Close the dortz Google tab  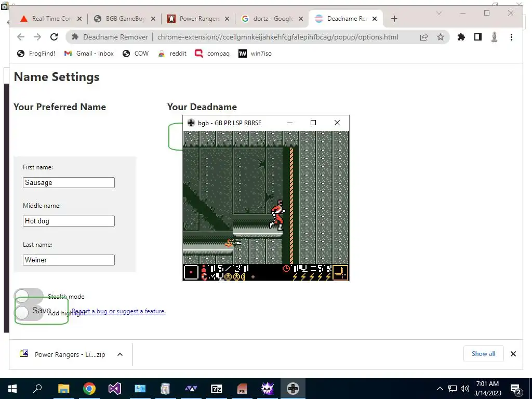pos(301,19)
